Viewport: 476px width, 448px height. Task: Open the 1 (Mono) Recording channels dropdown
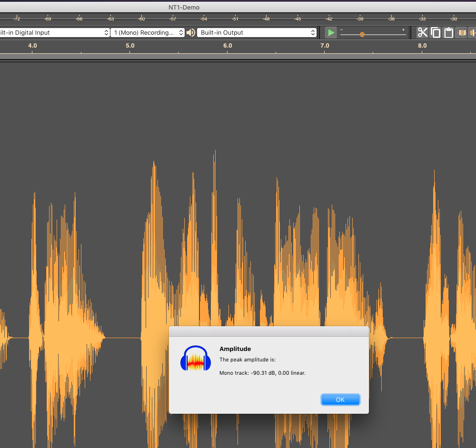(x=148, y=32)
